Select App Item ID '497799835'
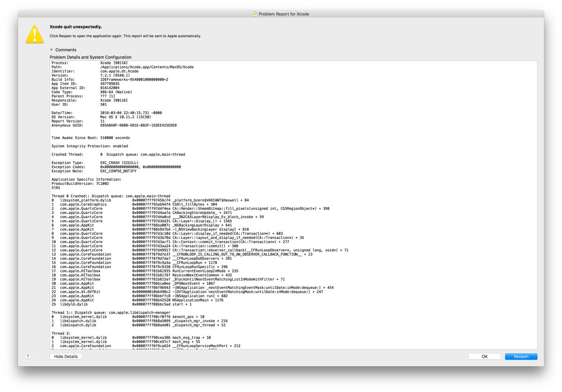 click(x=110, y=84)
